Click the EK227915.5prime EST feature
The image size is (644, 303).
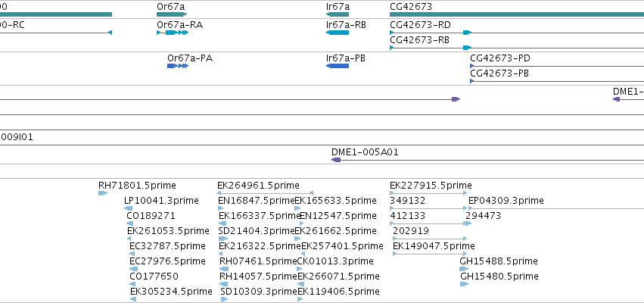click(428, 193)
